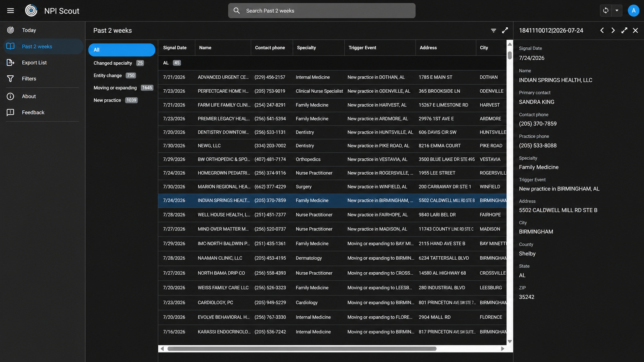The width and height of the screenshot is (644, 362).
Task: Sort by Contact phone column header
Action: [x=272, y=48]
